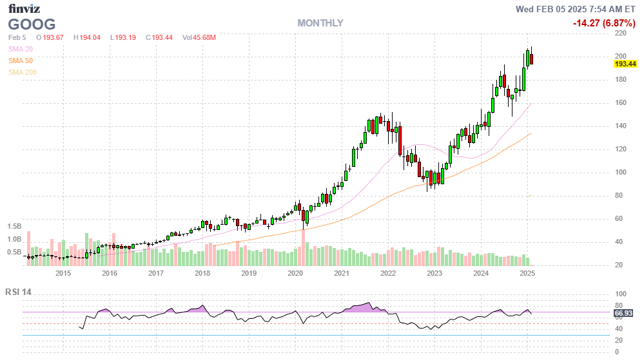The width and height of the screenshot is (644, 362).
Task: Select the SMA 20 legend label
Action: [x=21, y=49]
